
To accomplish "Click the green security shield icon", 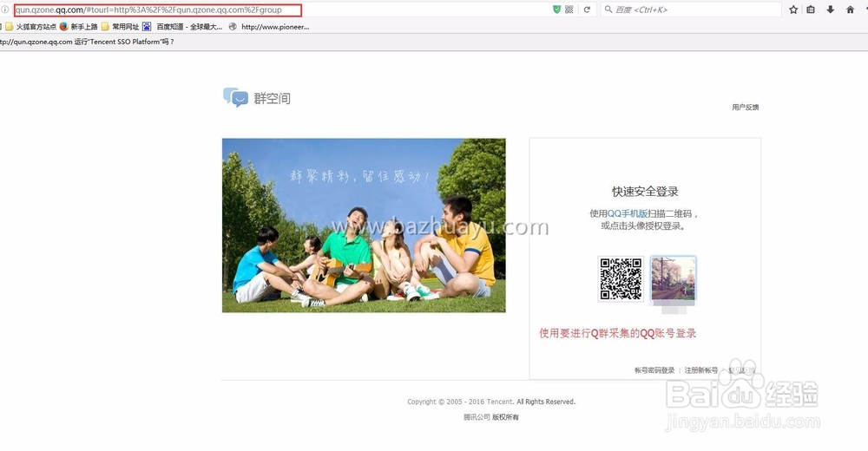I will [556, 10].
